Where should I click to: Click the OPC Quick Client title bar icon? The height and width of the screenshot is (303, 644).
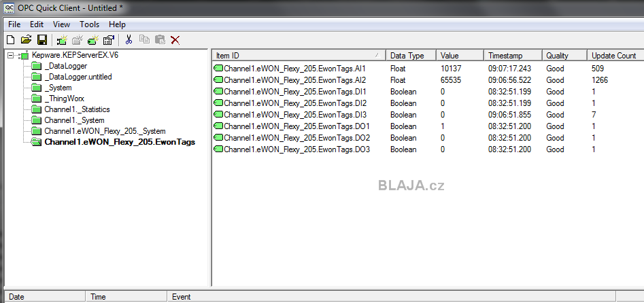pyautogui.click(x=7, y=7)
